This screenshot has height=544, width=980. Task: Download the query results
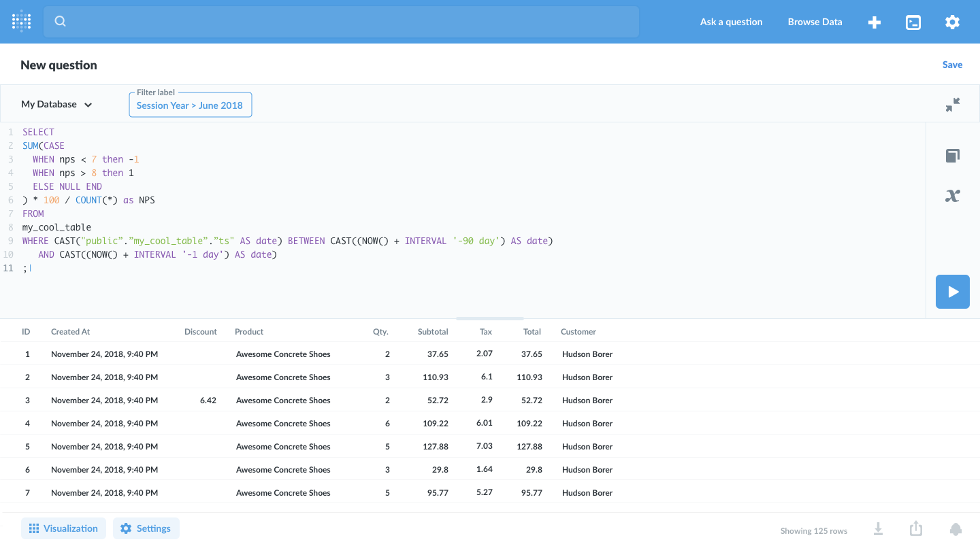click(878, 528)
